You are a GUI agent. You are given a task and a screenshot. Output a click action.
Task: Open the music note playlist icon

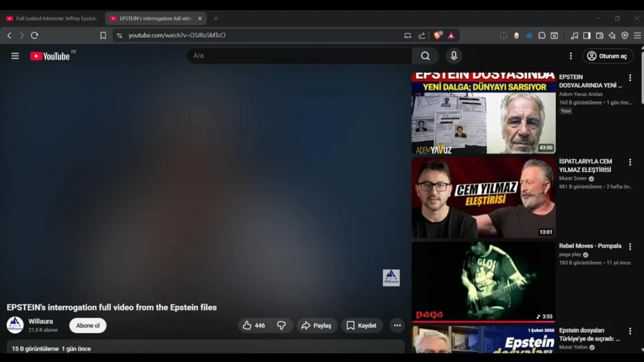[x=574, y=35]
